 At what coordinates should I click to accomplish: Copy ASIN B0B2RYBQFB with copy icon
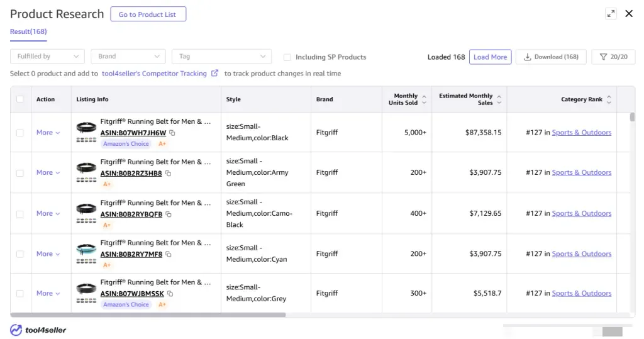(169, 214)
